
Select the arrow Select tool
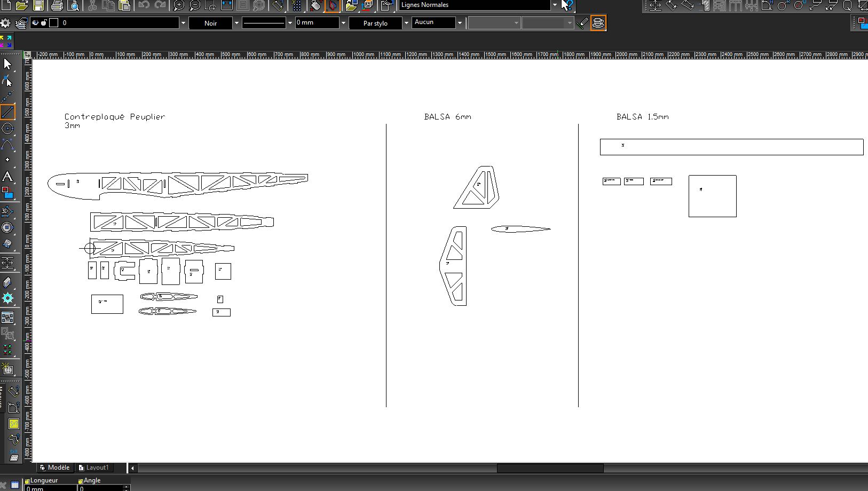(7, 64)
